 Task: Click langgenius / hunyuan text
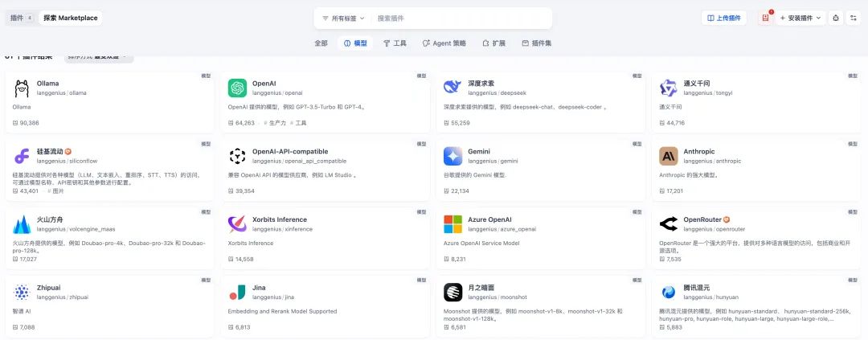coord(711,297)
